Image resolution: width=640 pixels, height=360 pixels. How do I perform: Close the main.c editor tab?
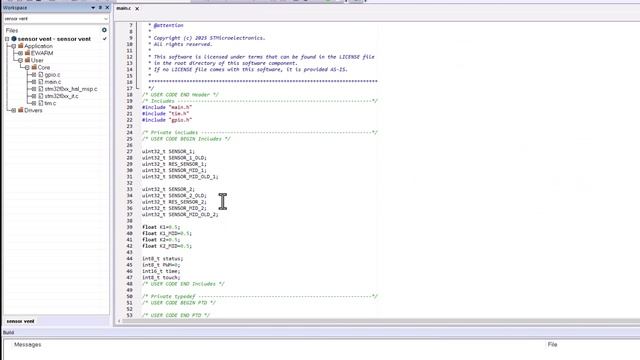pos(137,9)
